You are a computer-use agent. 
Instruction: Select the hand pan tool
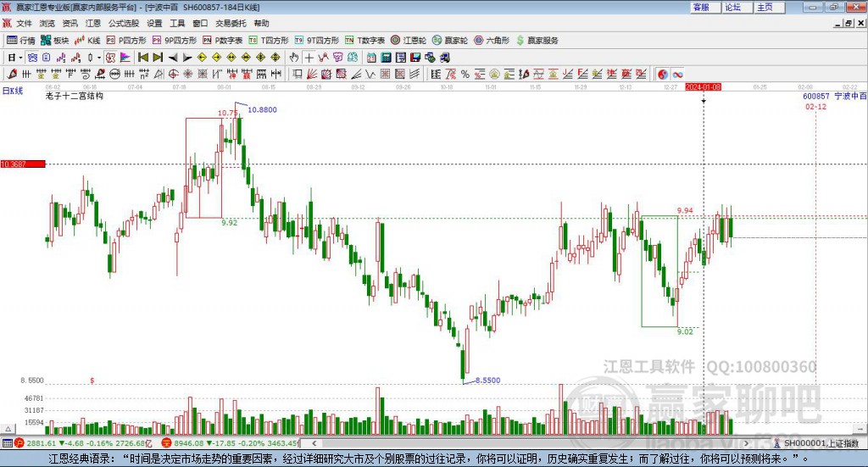(294, 58)
